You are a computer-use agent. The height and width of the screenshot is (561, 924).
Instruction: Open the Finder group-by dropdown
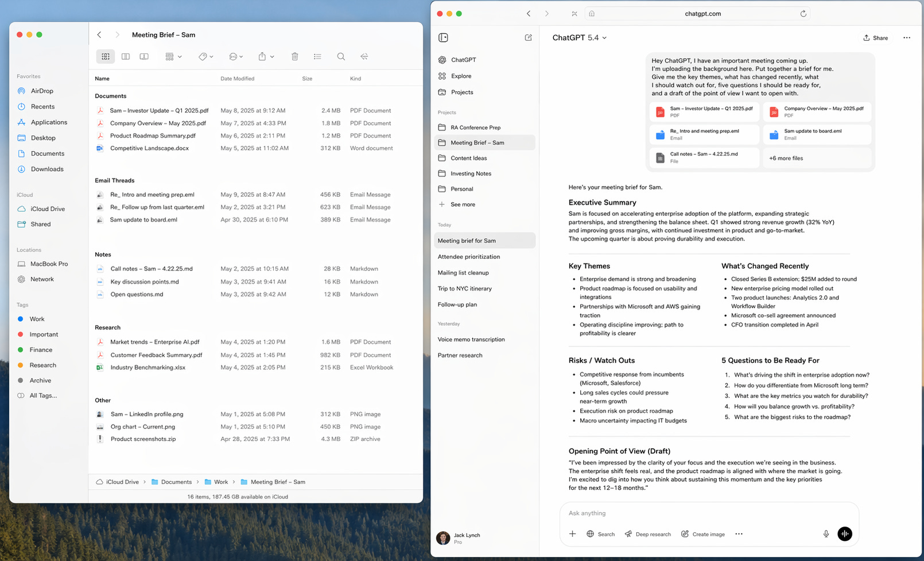[x=173, y=56]
